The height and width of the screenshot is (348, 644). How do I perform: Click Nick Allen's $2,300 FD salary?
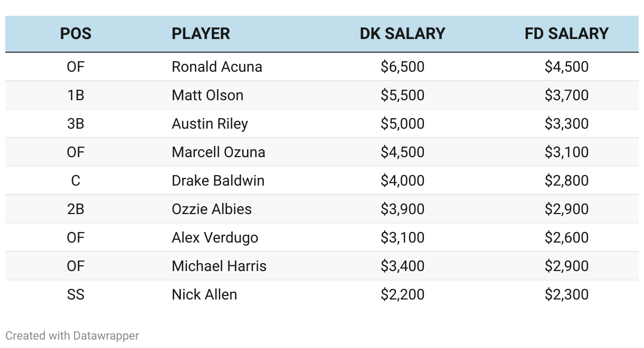point(566,295)
